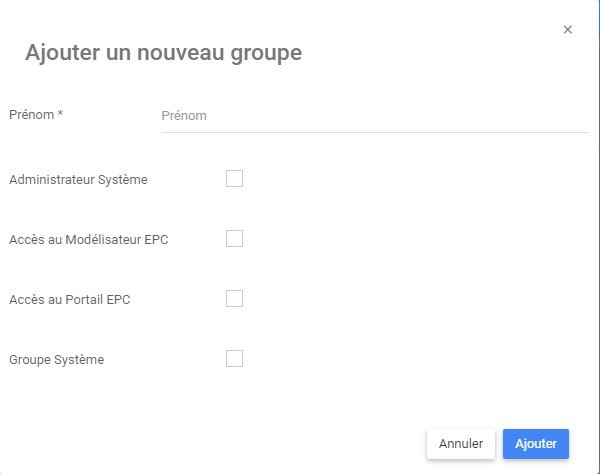Screen dimensions: 600x474
Task: Click the Groupe Système label text
Action: [x=56, y=360]
